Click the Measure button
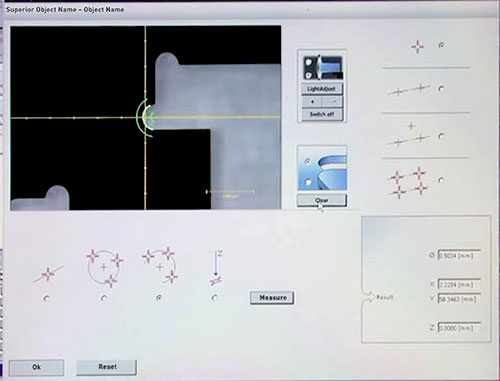Viewport: 500px width, 381px height. 272,298
